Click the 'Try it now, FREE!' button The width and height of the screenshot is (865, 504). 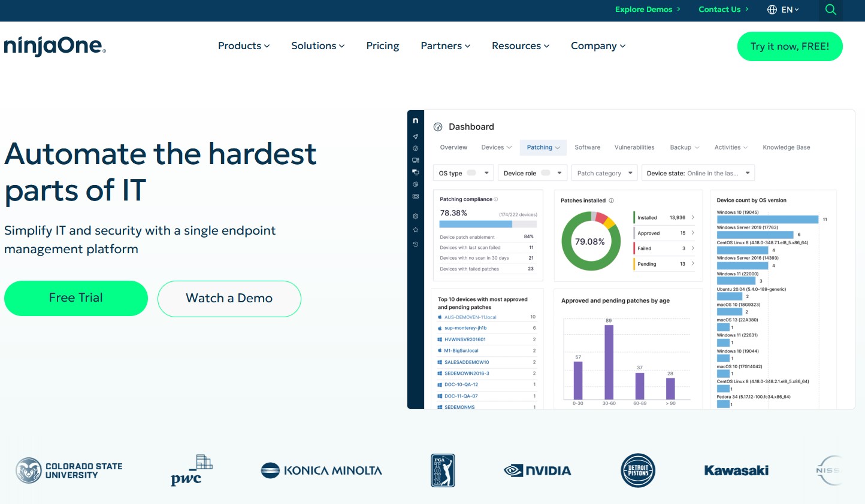pos(790,46)
